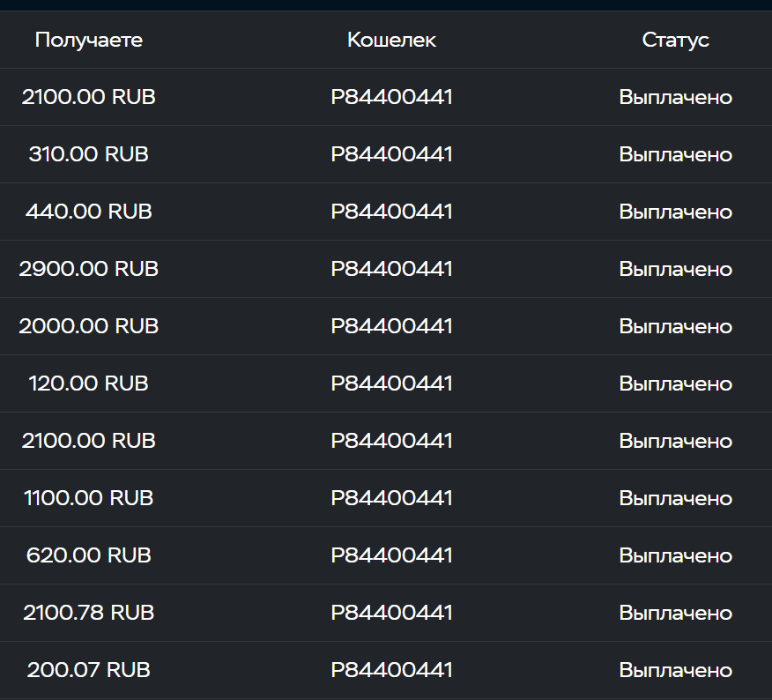Select the 200.07 RUB amount cell
The width and height of the screenshot is (772, 700).
(89, 669)
